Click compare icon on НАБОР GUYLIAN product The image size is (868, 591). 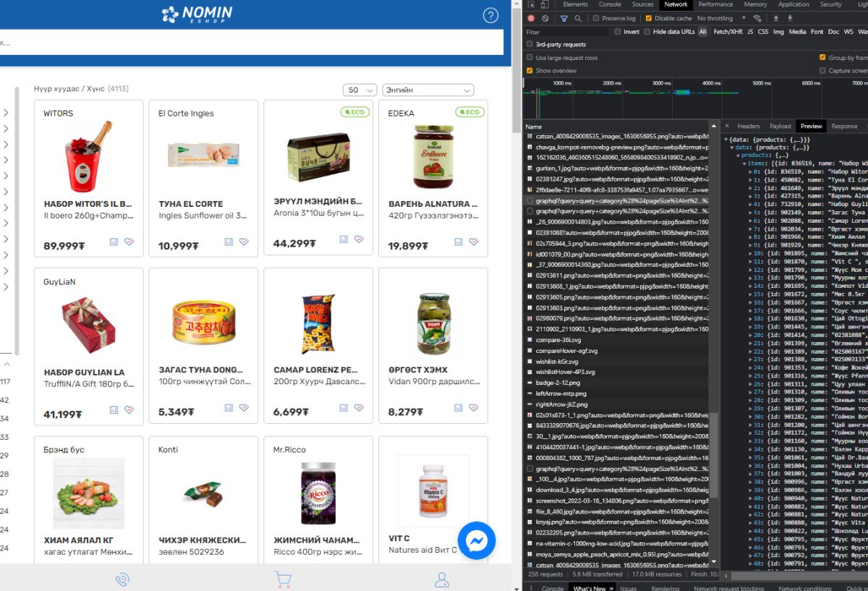click(x=114, y=409)
